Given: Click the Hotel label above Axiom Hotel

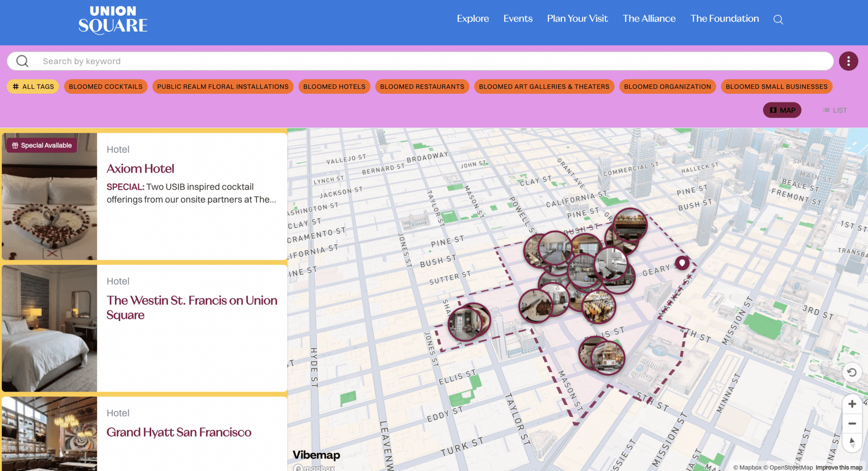Looking at the screenshot, I should (x=118, y=149).
